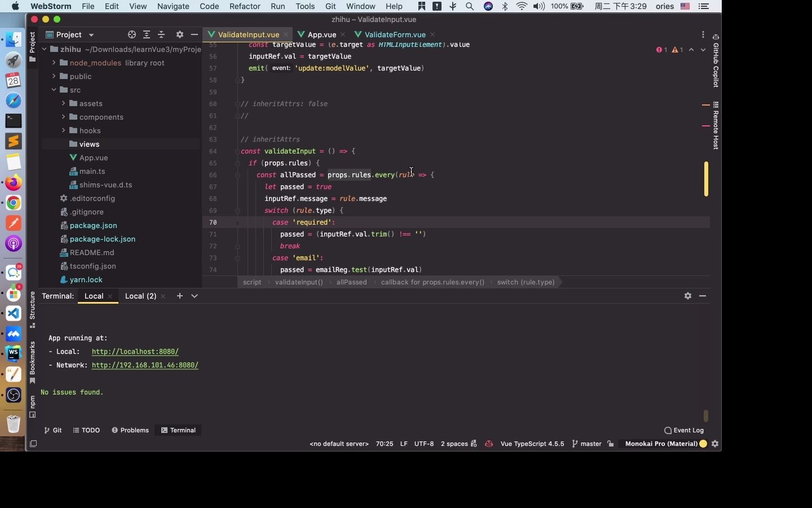
Task: Open Google Chrome from the Dock
Action: click(x=14, y=203)
